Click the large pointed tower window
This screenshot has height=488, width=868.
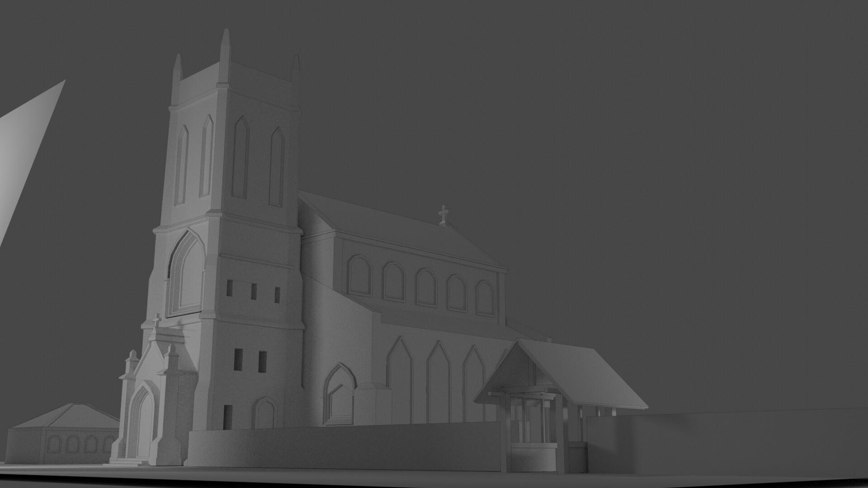pyautogui.click(x=184, y=267)
